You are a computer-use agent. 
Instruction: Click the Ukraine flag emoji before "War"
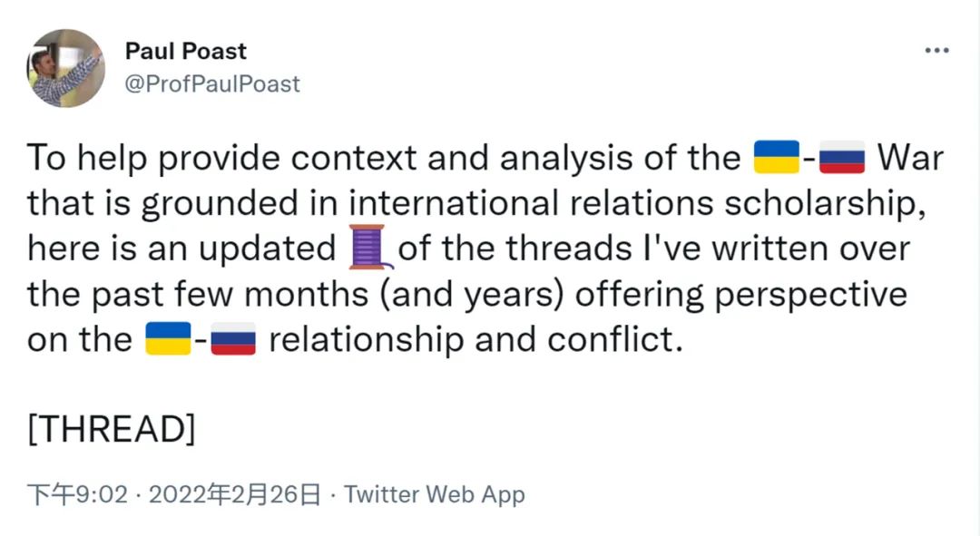(777, 158)
